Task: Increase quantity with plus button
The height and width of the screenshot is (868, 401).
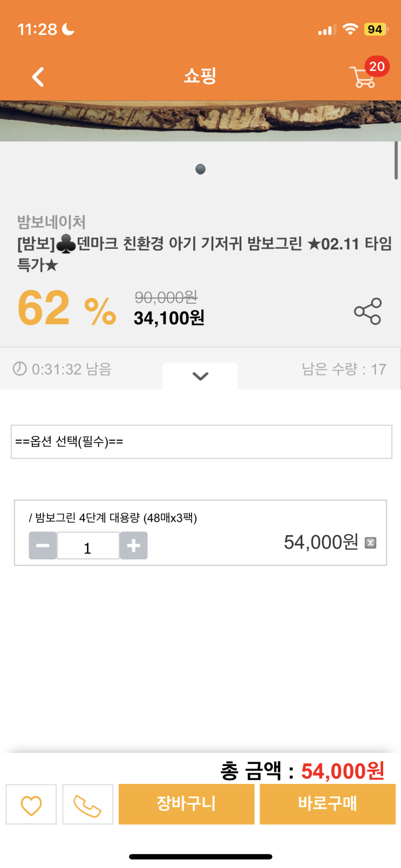Action: click(133, 545)
